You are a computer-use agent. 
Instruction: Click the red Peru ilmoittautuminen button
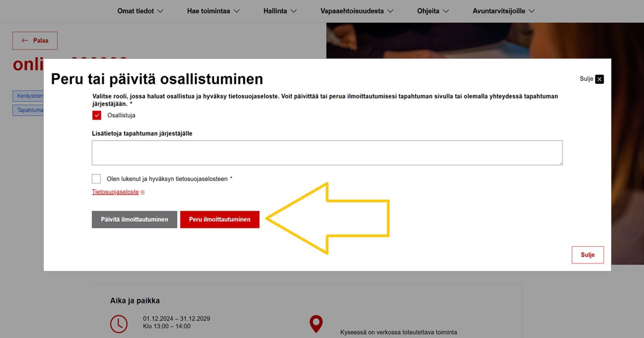pos(220,219)
